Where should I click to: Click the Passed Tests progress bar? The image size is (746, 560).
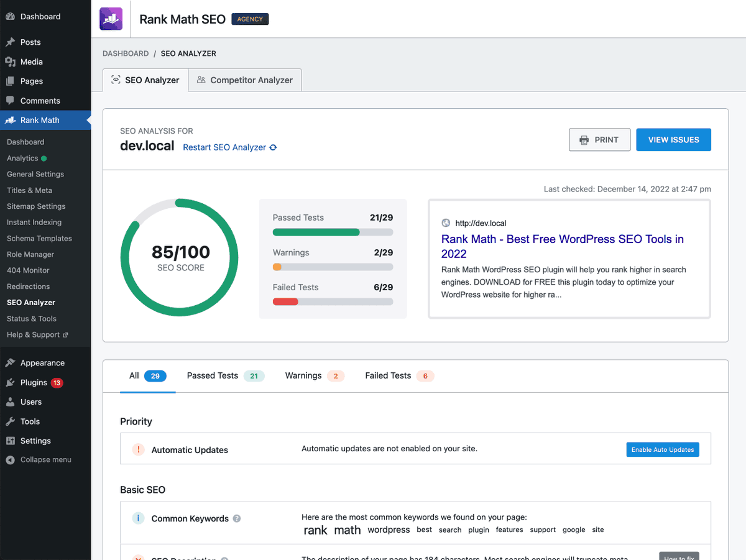333,231
